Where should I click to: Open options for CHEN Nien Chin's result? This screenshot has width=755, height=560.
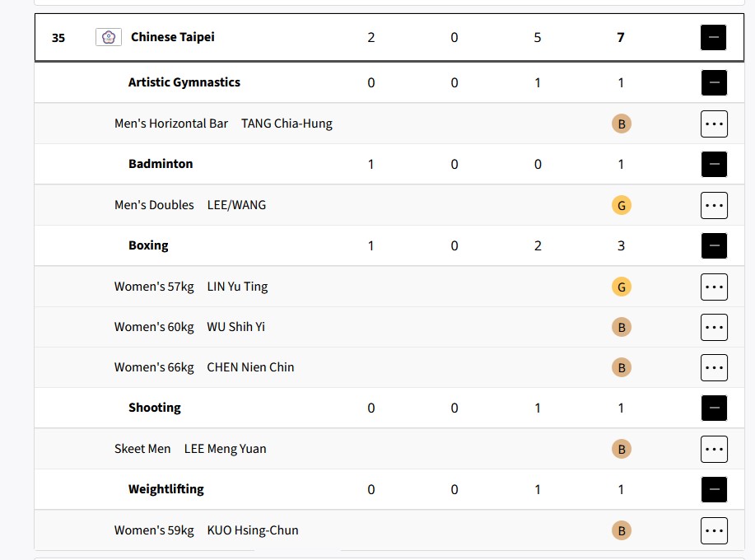[x=713, y=366]
